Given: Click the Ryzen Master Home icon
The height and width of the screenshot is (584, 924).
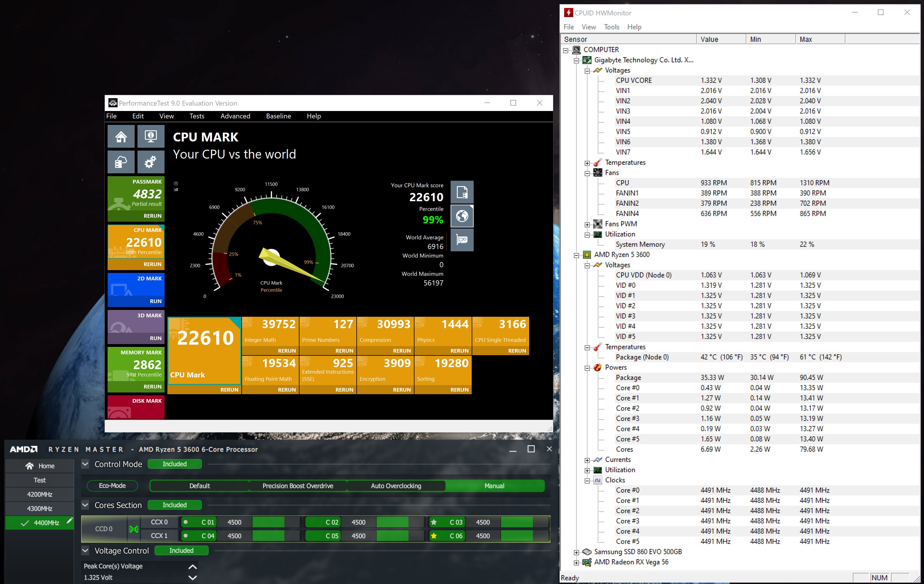Looking at the screenshot, I should (30, 466).
